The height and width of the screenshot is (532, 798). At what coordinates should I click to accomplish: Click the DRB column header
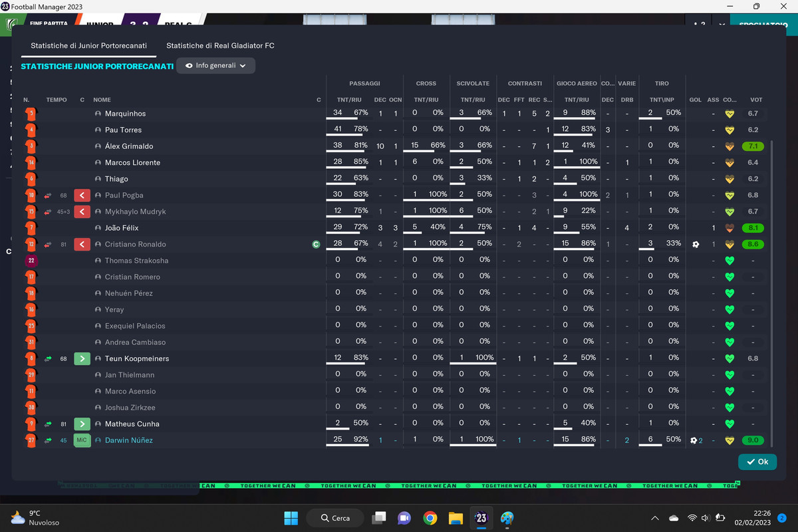click(x=626, y=100)
